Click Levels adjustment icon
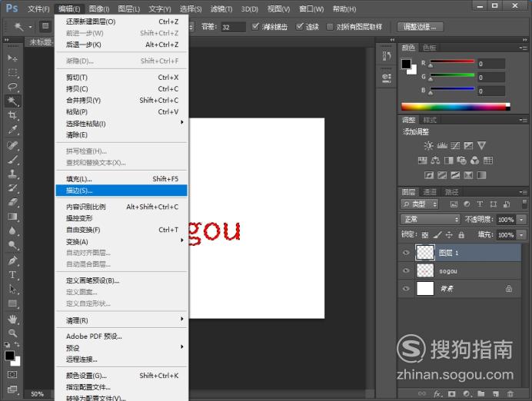The image size is (532, 401). coord(442,146)
